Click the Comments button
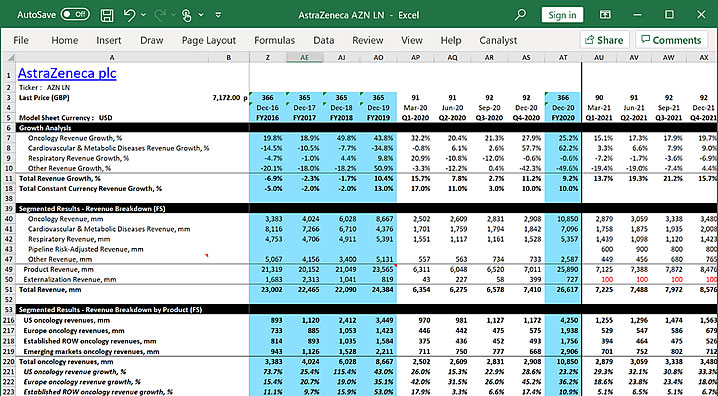This screenshot has height=396, width=718. point(671,40)
